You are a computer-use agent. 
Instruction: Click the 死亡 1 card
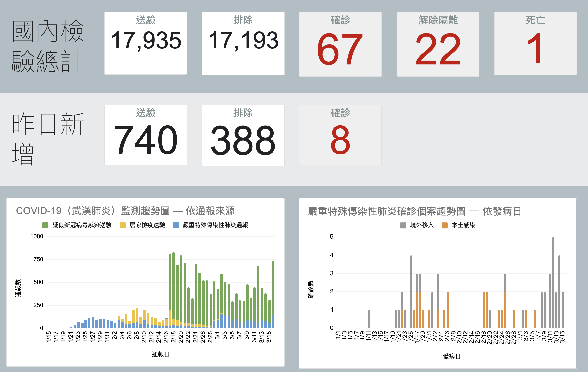(535, 43)
